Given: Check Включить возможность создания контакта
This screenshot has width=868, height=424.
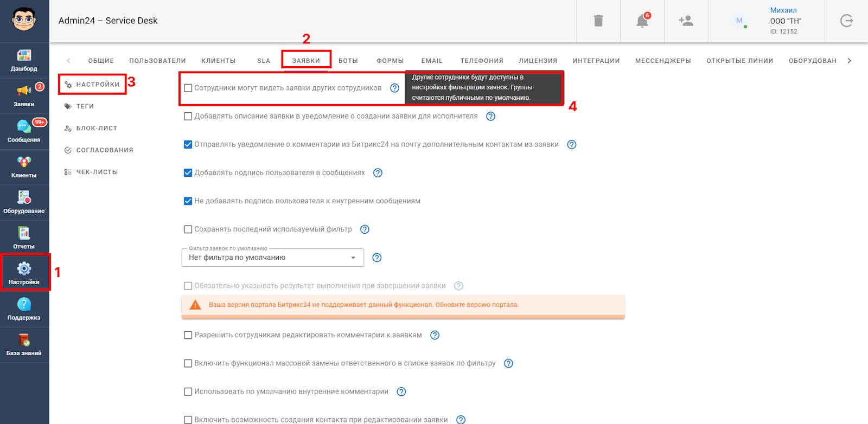Looking at the screenshot, I should [188, 420].
